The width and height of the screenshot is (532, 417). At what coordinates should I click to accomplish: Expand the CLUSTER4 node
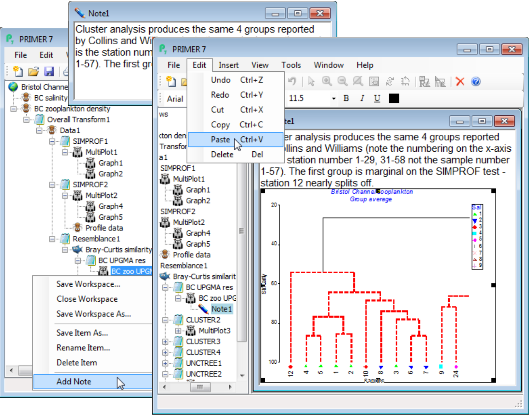pyautogui.click(x=165, y=353)
